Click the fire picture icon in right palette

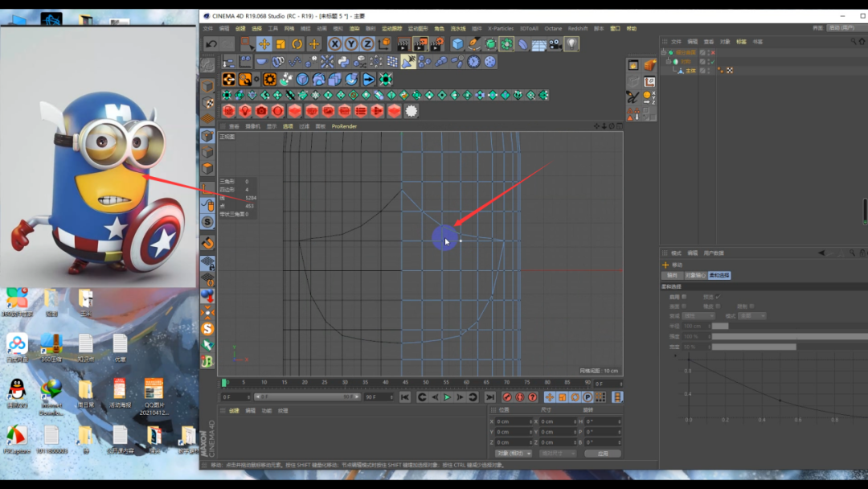coord(633,65)
